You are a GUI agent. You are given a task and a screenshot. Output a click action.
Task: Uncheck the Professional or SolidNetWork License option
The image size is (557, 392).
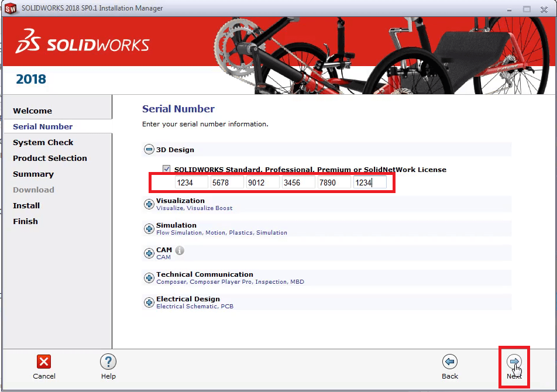[167, 169]
